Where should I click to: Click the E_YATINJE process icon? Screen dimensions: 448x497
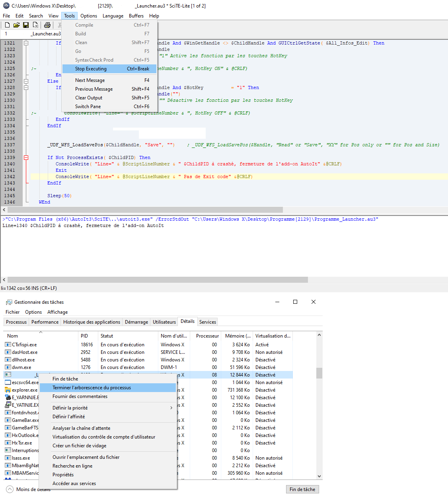8,405
